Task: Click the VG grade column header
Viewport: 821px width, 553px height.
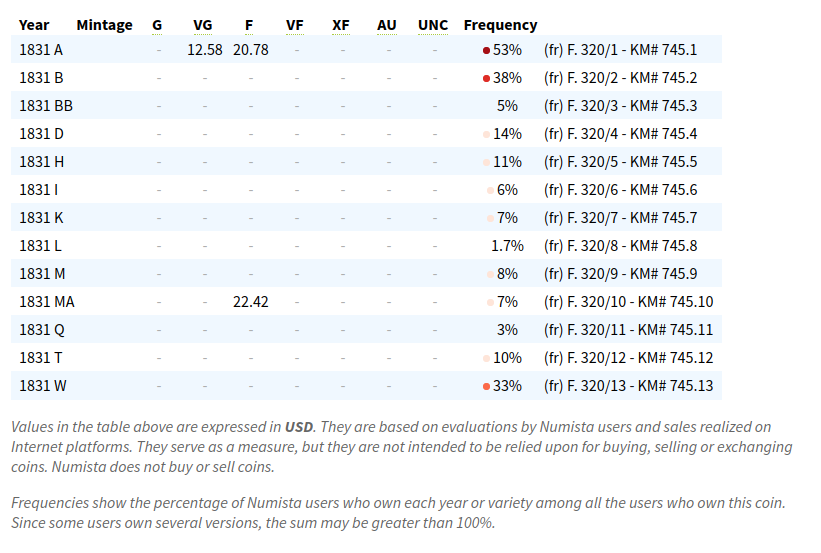Action: pyautogui.click(x=203, y=25)
